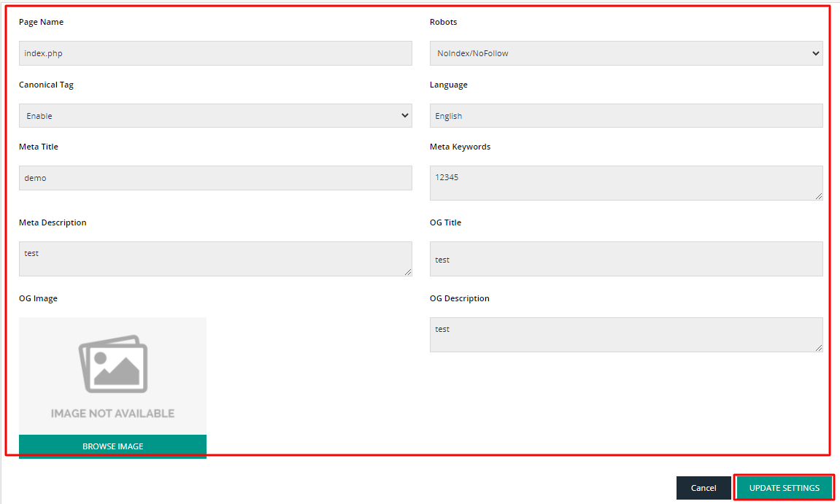Select the Meta Title field with demo
Image resolution: width=840 pixels, height=504 pixels.
click(215, 178)
